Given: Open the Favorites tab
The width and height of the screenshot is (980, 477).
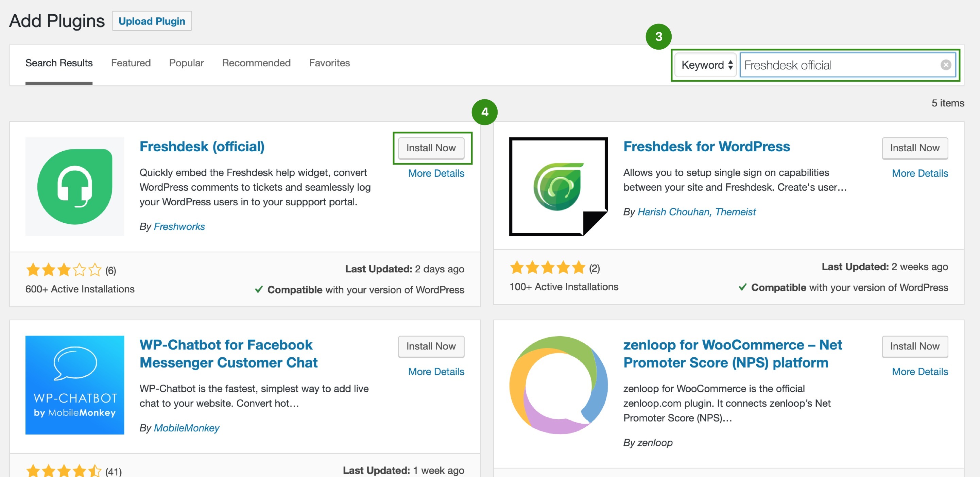Looking at the screenshot, I should [329, 63].
